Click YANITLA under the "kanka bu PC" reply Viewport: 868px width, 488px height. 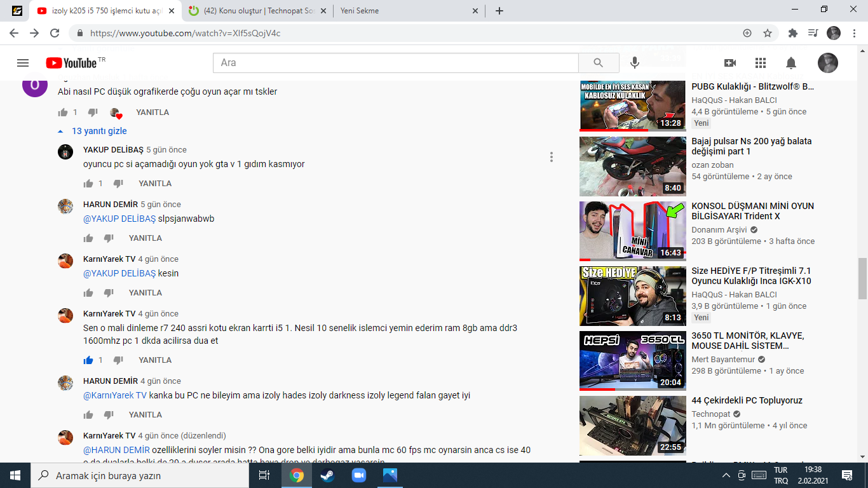point(146,415)
